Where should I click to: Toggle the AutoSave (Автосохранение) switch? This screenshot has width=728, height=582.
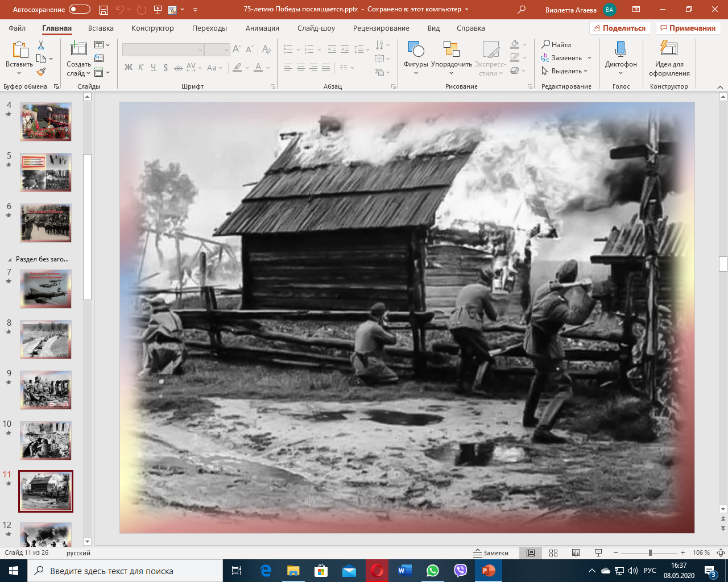pos(80,10)
